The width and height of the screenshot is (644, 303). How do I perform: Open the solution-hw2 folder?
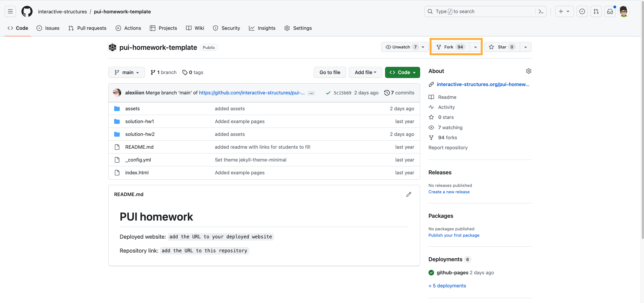click(140, 134)
